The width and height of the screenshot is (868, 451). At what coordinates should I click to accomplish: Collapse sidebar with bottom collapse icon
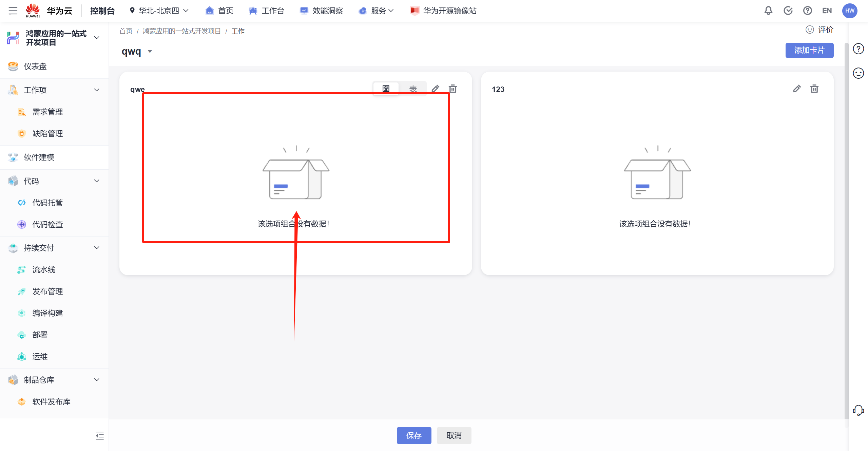click(x=100, y=435)
